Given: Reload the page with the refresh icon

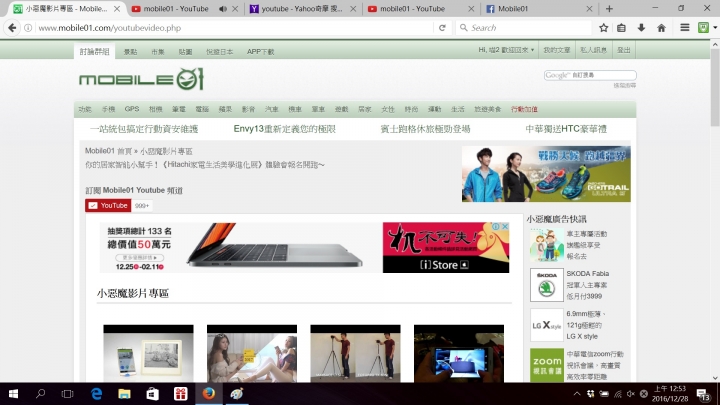Looking at the screenshot, I should [x=442, y=28].
